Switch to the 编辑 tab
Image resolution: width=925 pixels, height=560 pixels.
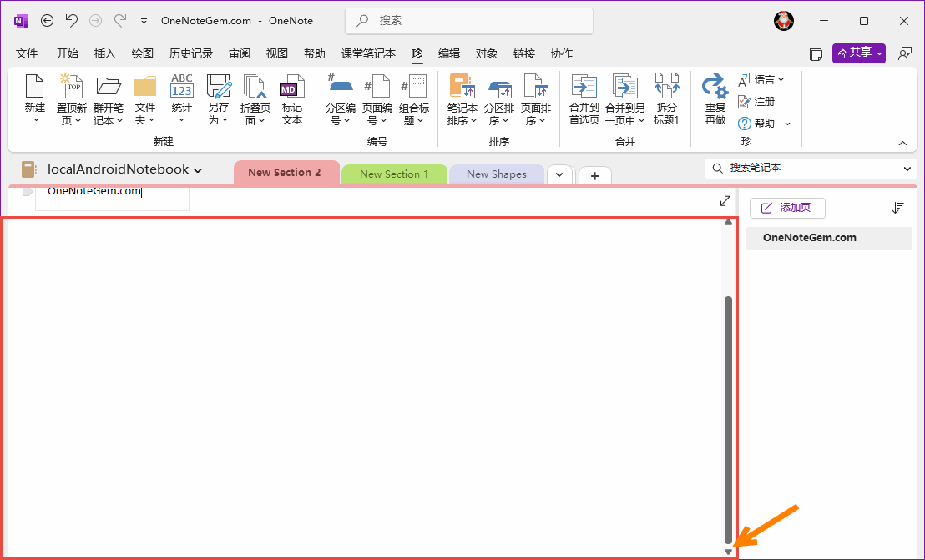coord(449,53)
